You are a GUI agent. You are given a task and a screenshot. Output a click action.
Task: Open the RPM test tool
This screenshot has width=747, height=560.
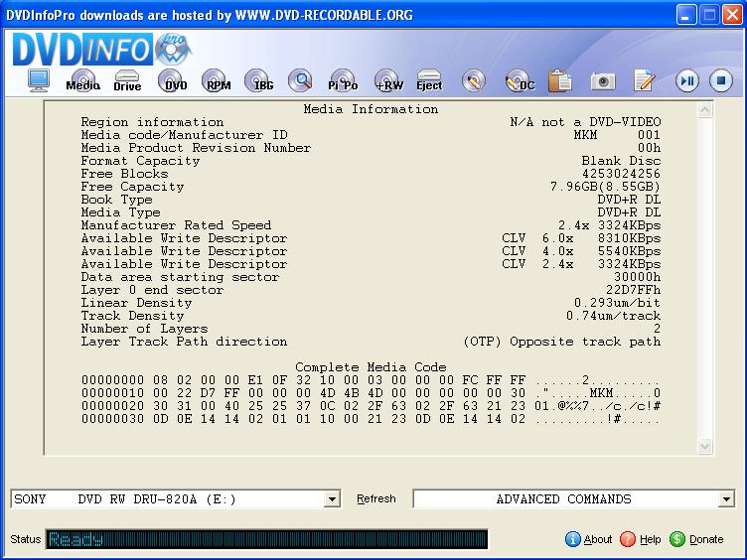(217, 80)
